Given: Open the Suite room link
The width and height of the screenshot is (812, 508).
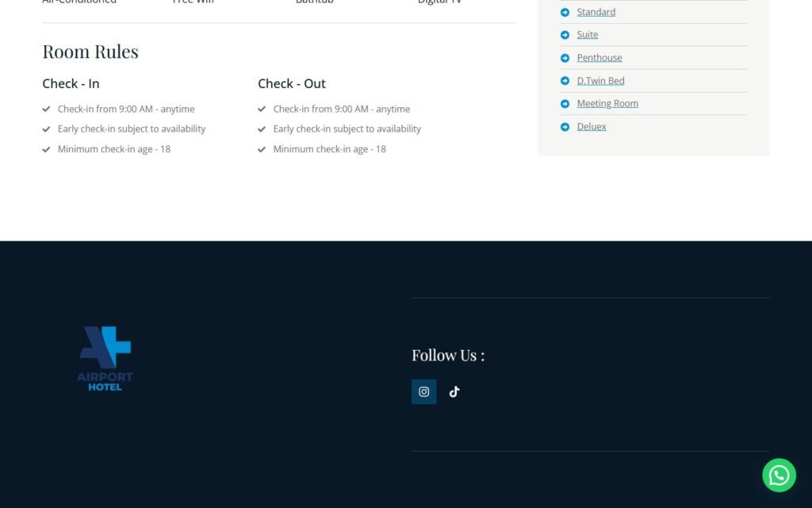Looking at the screenshot, I should [588, 35].
